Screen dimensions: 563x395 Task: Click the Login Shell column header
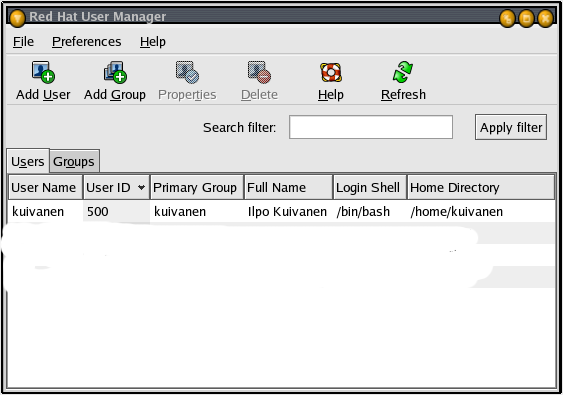[x=370, y=187]
